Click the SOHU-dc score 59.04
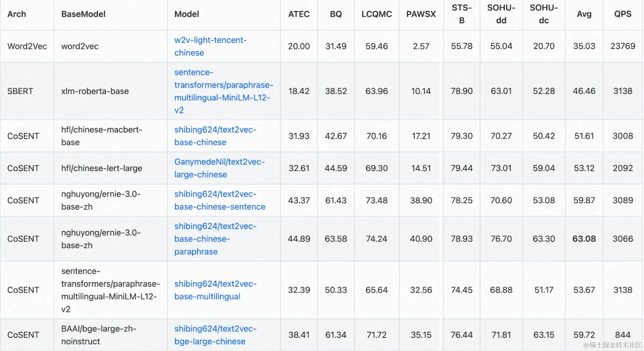The width and height of the screenshot is (644, 351). [544, 168]
